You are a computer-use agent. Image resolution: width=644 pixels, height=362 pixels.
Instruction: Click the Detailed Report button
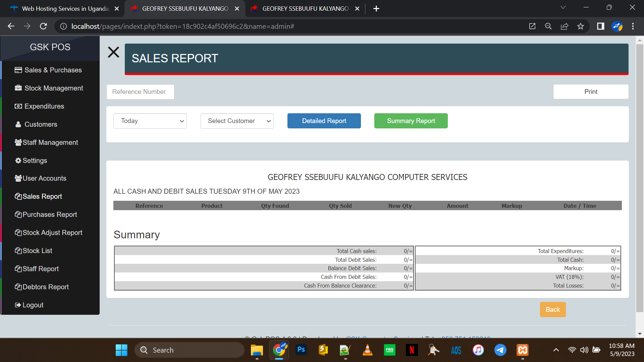pos(324,121)
